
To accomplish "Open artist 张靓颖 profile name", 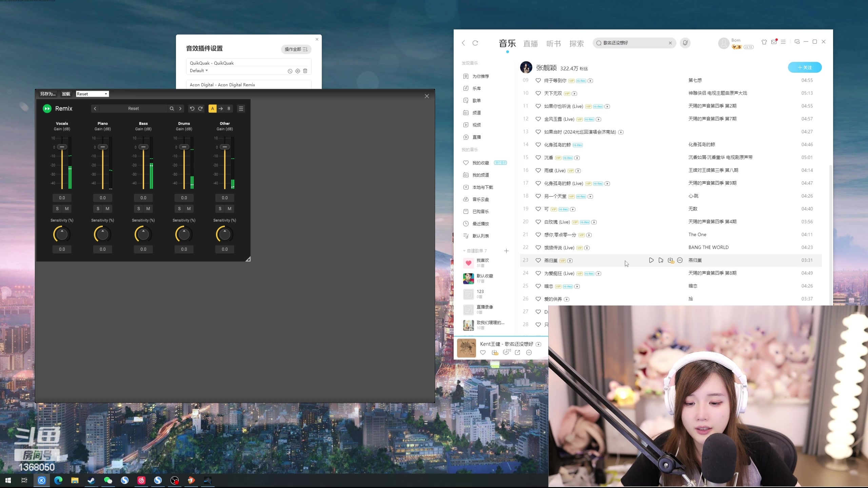I will [546, 68].
